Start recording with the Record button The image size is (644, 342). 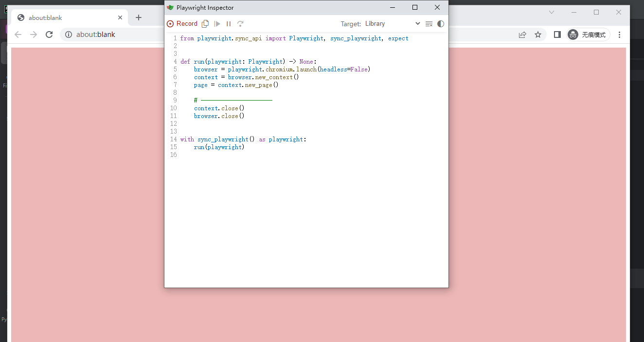[x=182, y=23]
